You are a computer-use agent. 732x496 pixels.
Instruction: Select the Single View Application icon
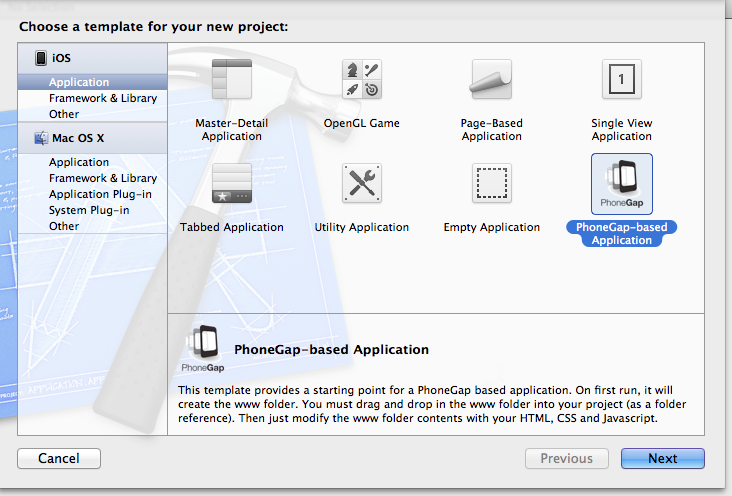point(622,79)
